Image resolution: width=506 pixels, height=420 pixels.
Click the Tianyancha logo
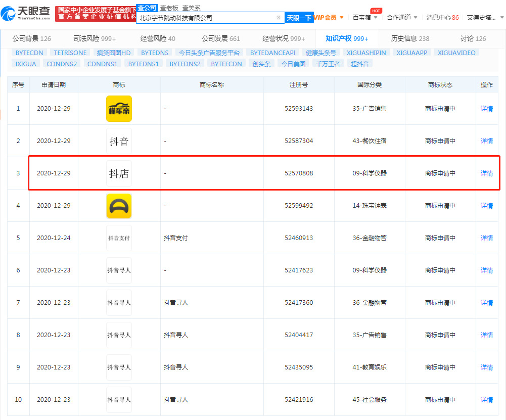25,13
